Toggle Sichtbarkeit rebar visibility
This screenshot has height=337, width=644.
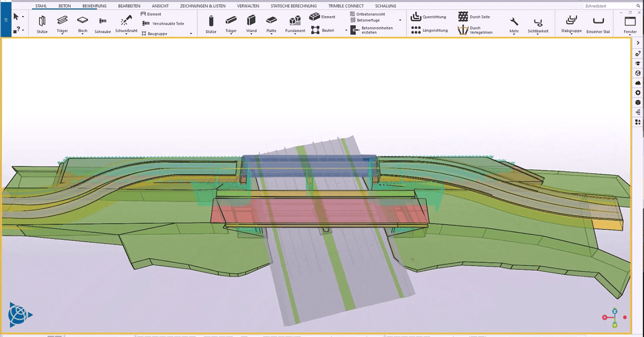538,23
